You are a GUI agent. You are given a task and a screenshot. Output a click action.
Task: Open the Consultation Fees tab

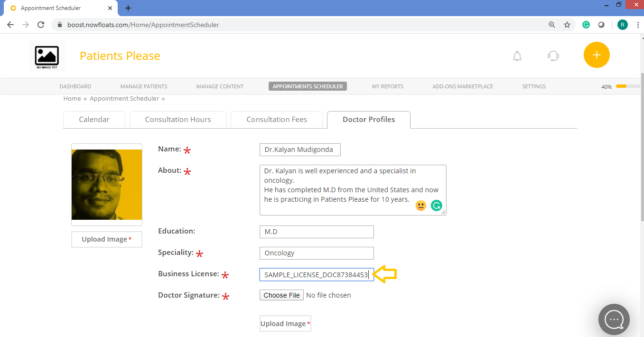(277, 119)
